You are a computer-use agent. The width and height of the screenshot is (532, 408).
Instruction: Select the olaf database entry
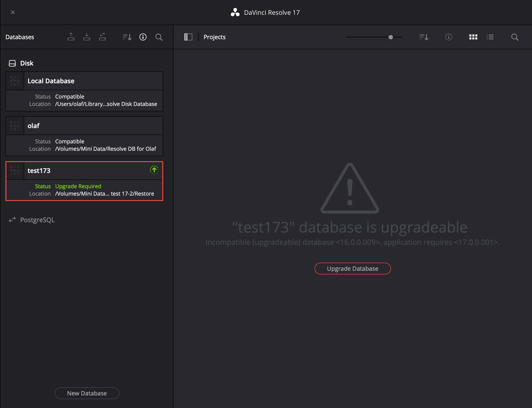84,136
